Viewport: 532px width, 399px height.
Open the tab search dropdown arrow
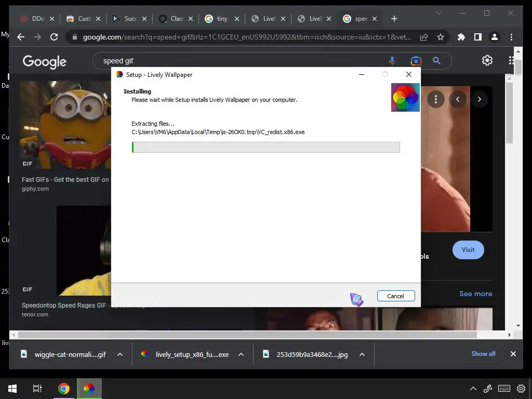(x=438, y=13)
